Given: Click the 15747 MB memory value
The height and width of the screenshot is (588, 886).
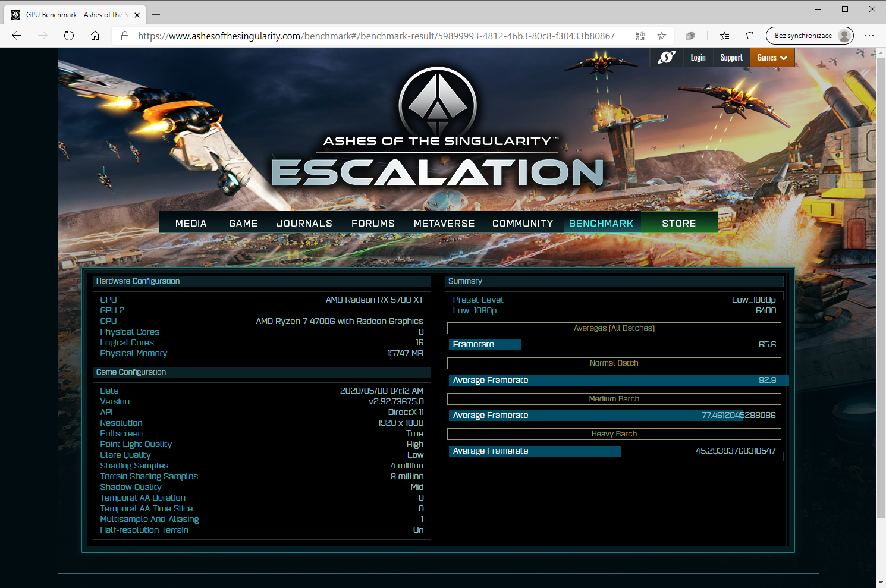Looking at the screenshot, I should (x=406, y=353).
